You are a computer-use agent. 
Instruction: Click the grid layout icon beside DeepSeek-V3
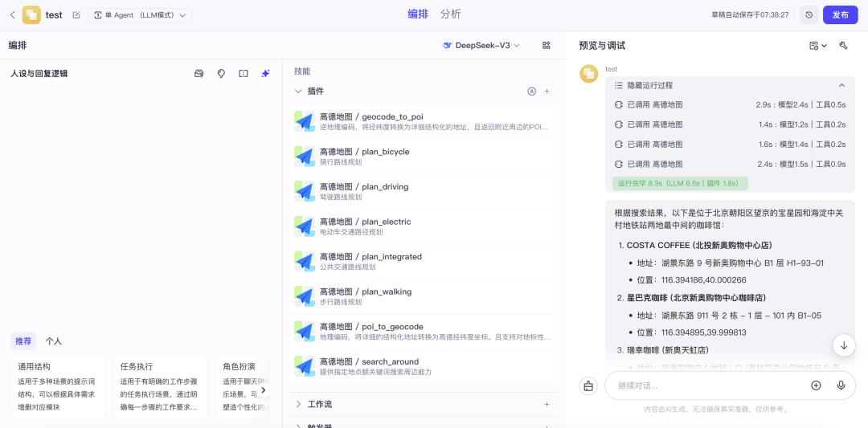click(547, 46)
